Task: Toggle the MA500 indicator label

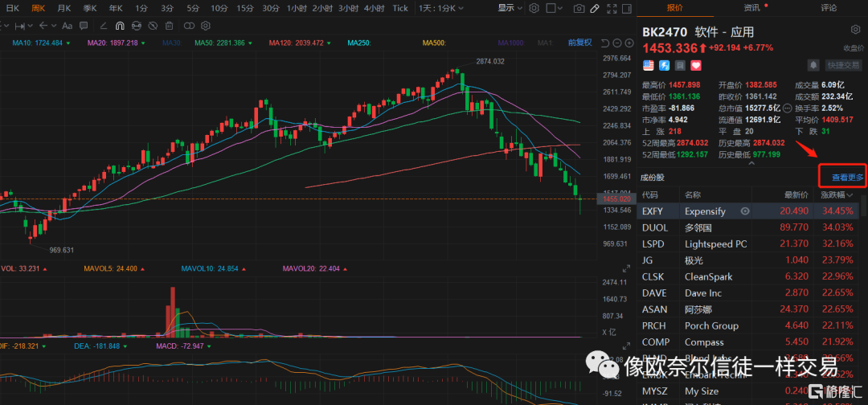Action: tap(433, 43)
